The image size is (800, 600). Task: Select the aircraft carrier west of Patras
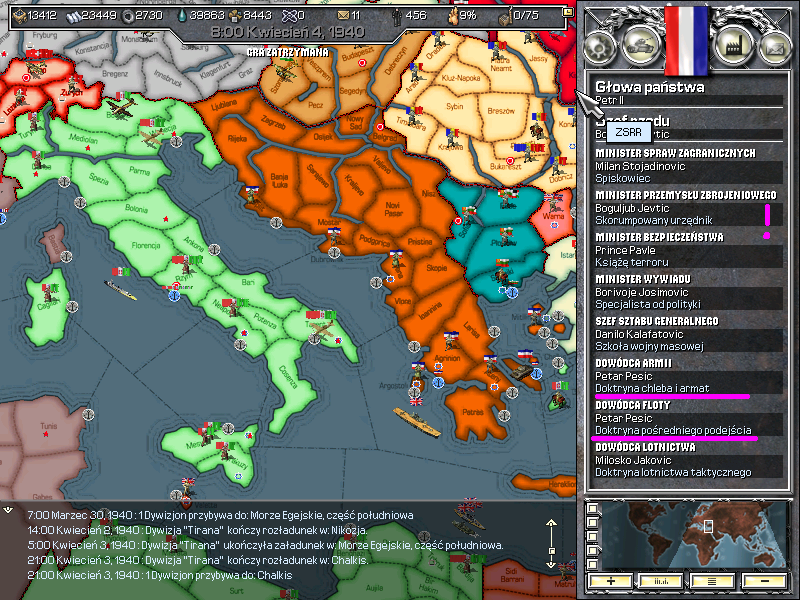coord(416,421)
